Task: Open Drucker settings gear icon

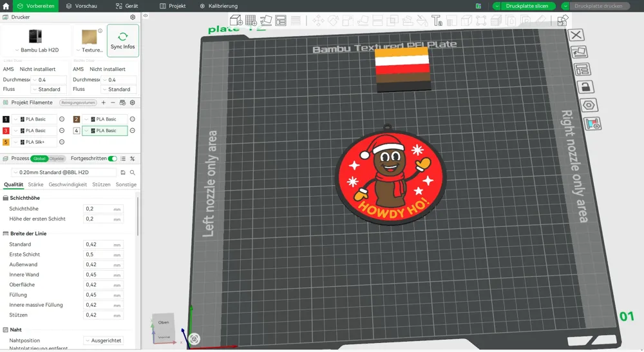Action: [x=133, y=17]
